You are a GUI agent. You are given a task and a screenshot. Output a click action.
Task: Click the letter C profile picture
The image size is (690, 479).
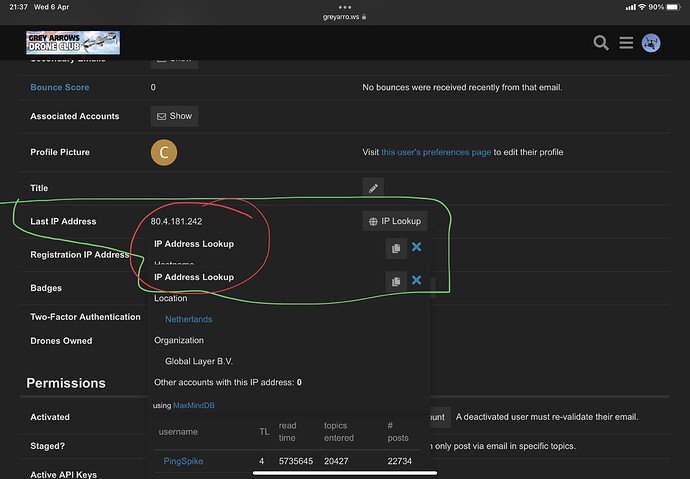[x=164, y=153]
